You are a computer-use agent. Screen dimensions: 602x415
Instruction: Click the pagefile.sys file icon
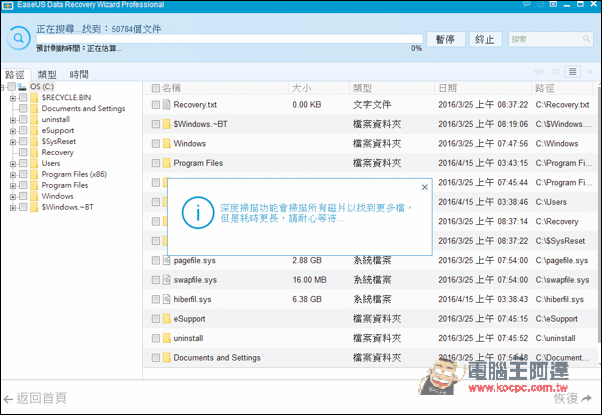(x=166, y=260)
